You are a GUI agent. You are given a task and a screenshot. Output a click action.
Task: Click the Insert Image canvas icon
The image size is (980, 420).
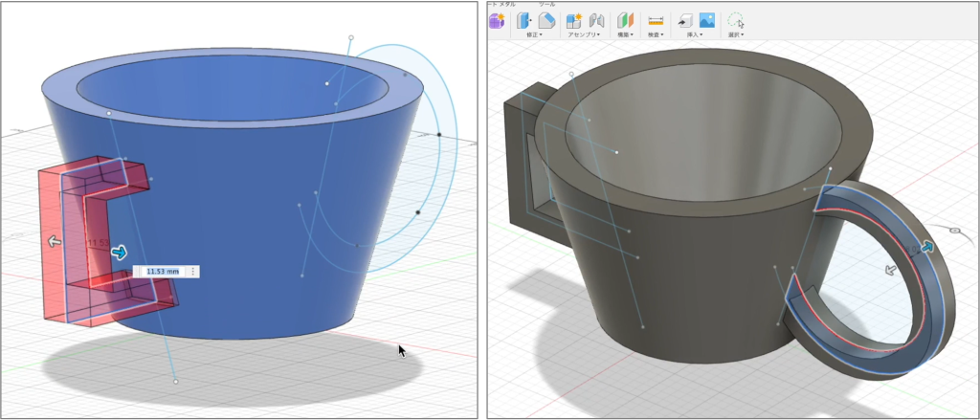pos(707,20)
